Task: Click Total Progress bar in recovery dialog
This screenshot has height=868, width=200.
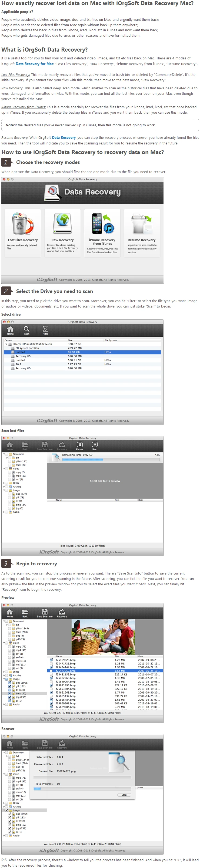Action: 82,789
